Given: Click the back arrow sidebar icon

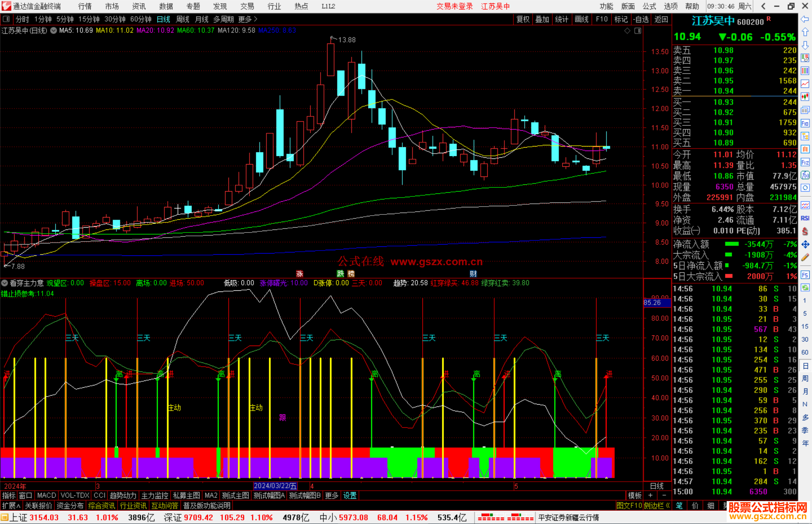Looking at the screenshot, I should [805, 19].
